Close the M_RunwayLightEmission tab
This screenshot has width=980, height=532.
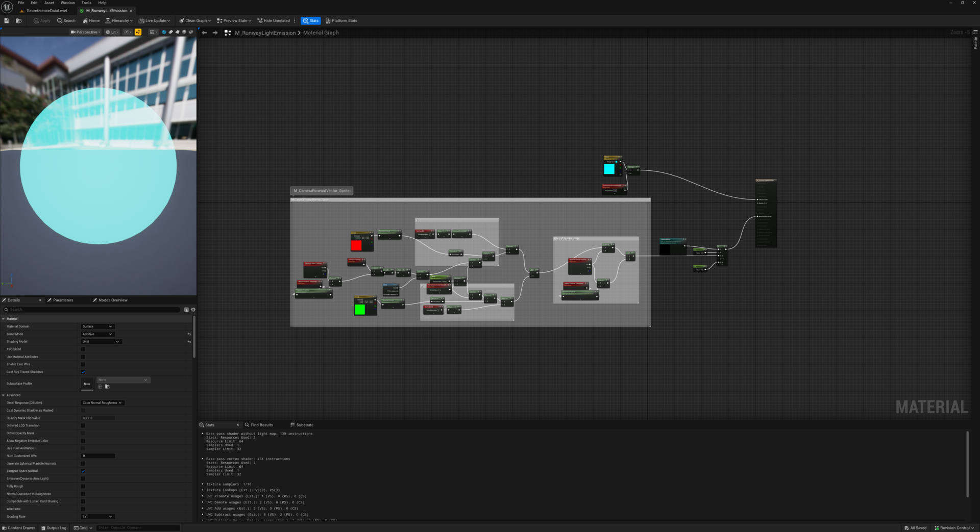pyautogui.click(x=131, y=11)
